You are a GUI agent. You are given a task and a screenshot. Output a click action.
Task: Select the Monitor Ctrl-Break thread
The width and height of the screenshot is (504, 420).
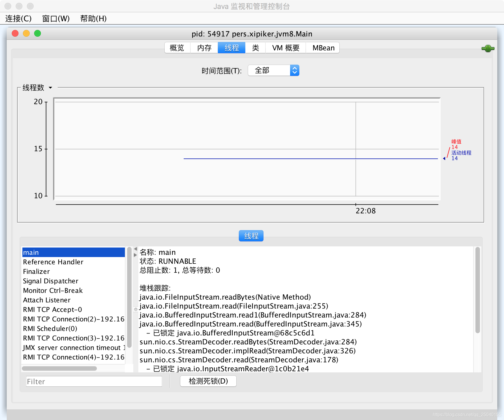73,290
